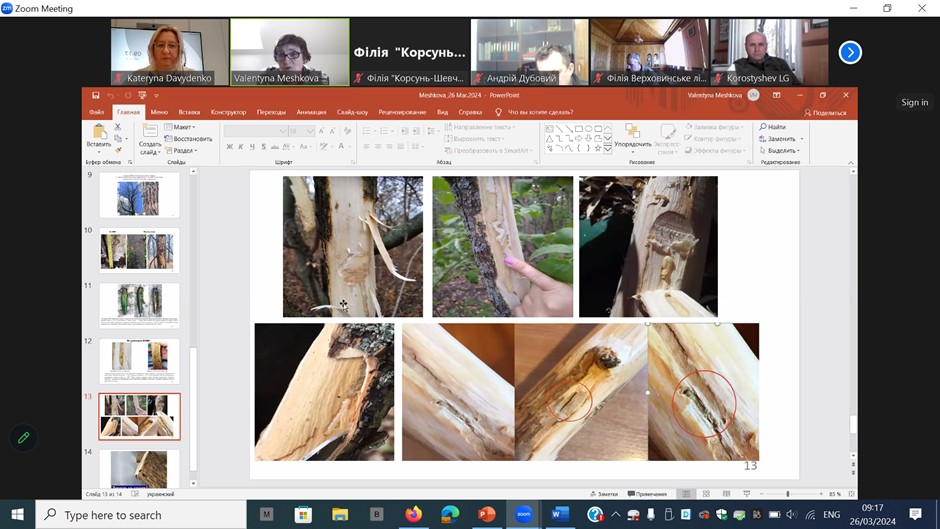Click the Найти search icon in ribbon
The image size is (940, 529).
click(772, 127)
